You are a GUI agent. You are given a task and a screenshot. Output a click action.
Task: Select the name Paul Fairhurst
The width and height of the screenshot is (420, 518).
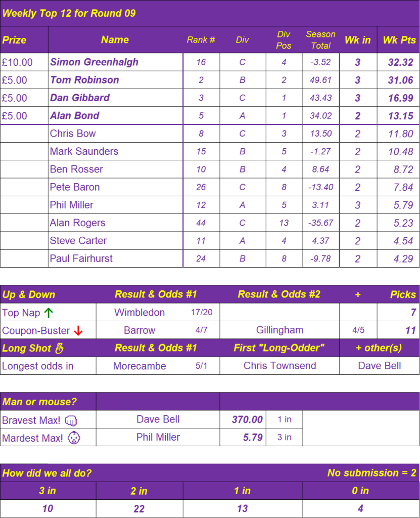81,258
